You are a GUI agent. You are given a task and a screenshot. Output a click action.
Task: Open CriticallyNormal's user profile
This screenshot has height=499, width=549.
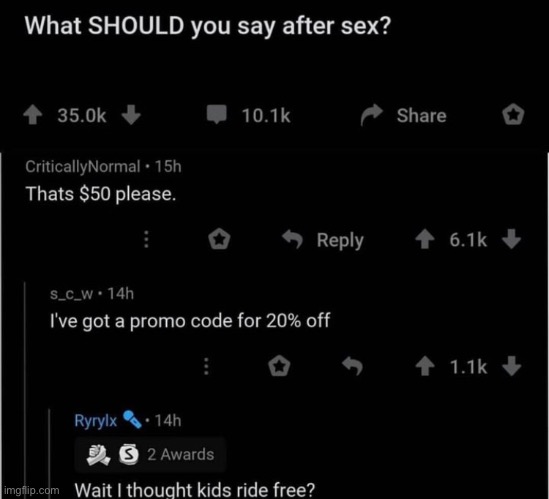tap(83, 167)
